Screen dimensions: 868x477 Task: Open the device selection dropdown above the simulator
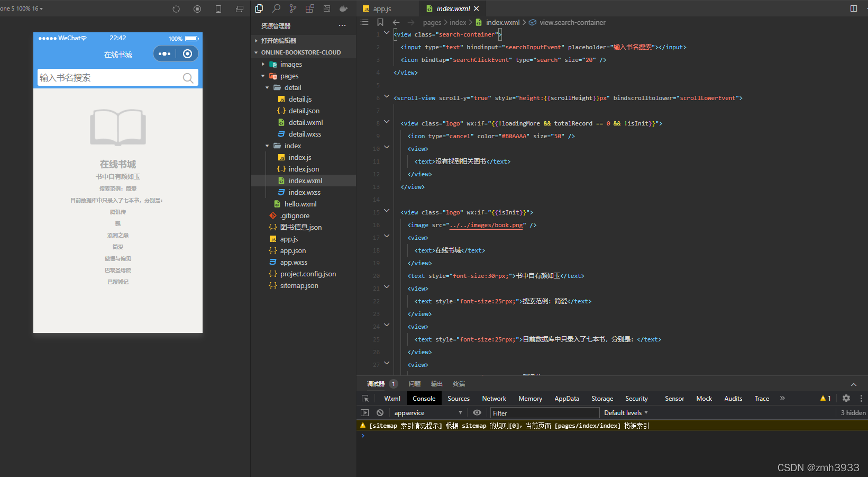pos(21,8)
